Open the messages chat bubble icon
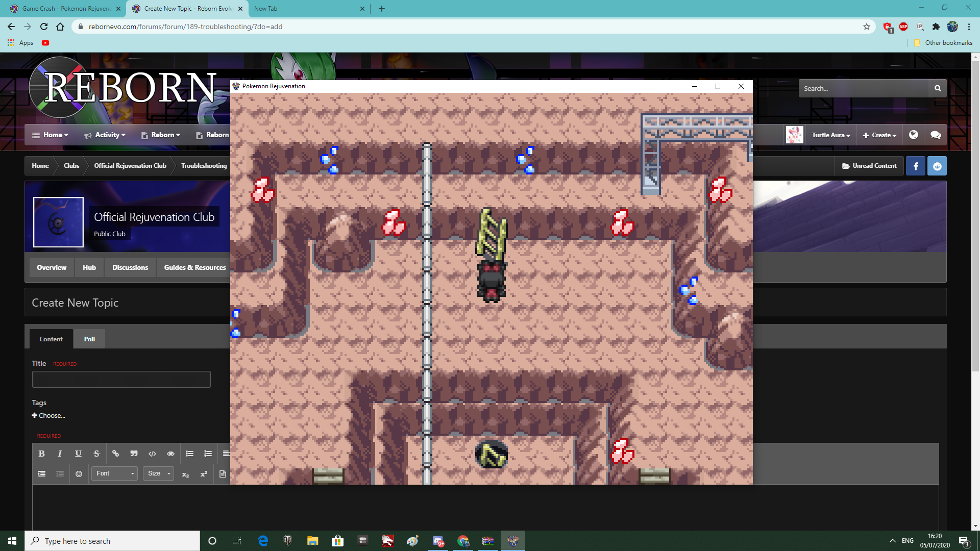This screenshot has width=980, height=551. click(936, 135)
